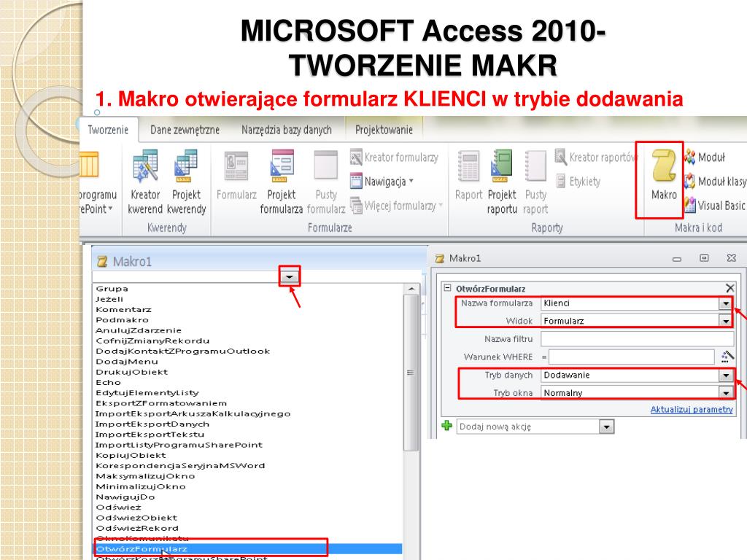The width and height of the screenshot is (747, 560).
Task: Delete the OtwórzFormularz action with X
Action: click(x=729, y=288)
